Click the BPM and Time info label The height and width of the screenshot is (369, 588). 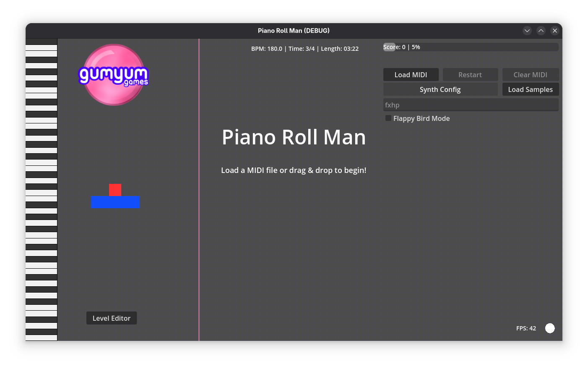click(x=304, y=49)
